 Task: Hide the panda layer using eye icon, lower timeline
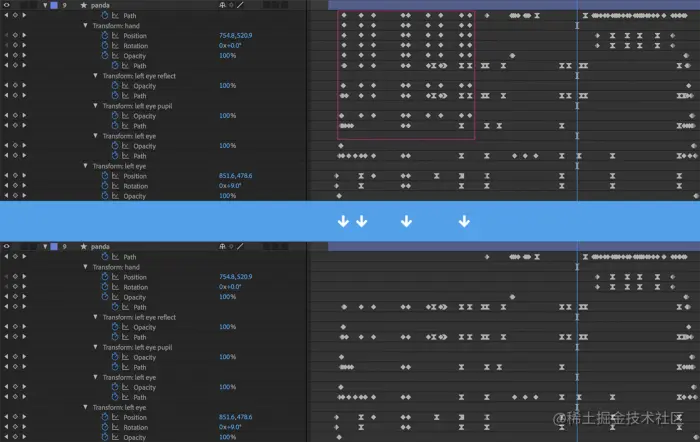tap(6, 246)
